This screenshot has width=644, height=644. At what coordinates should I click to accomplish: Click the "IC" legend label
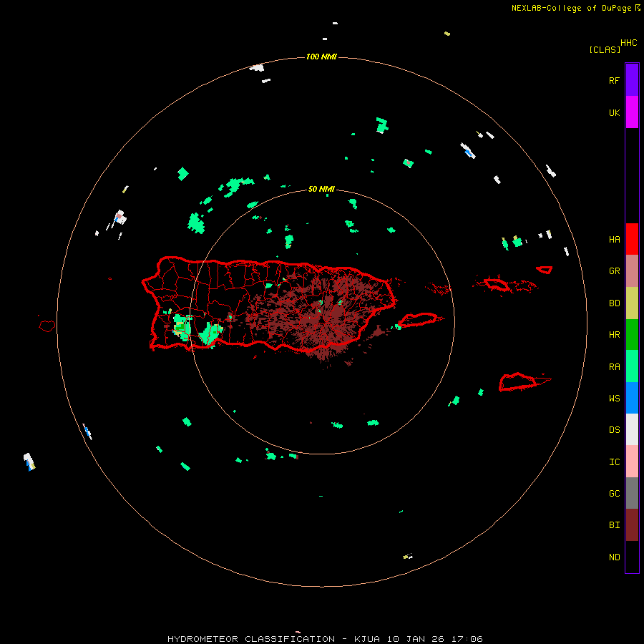pos(614,462)
